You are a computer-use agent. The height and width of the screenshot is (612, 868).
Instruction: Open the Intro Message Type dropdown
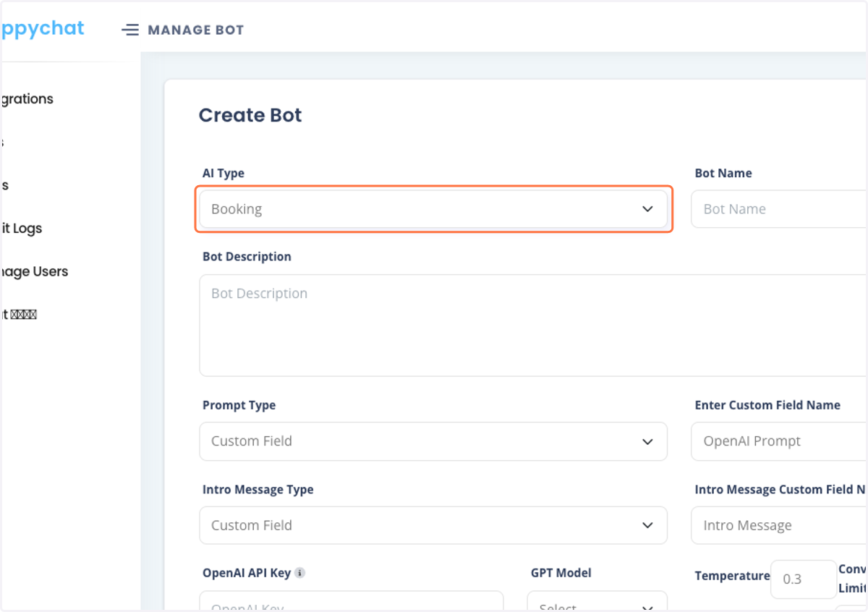433,525
